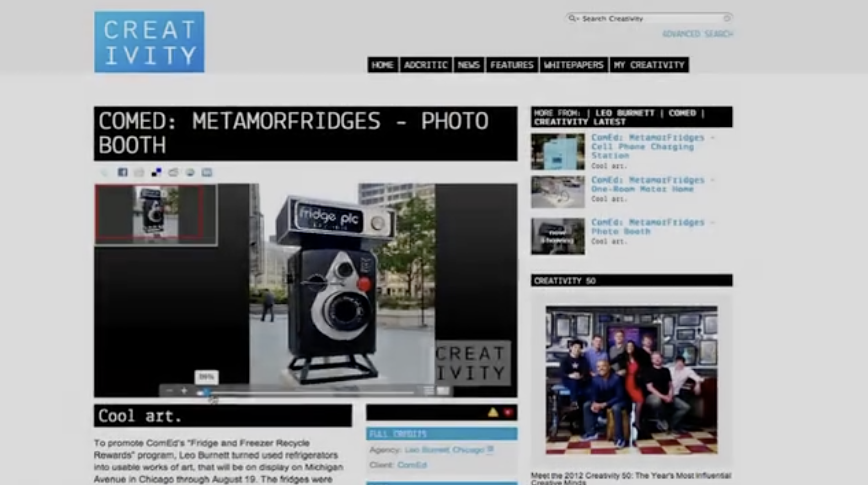Open sidebar Photo Booth article link
Viewport: 868px width, 485px height.
tap(653, 226)
